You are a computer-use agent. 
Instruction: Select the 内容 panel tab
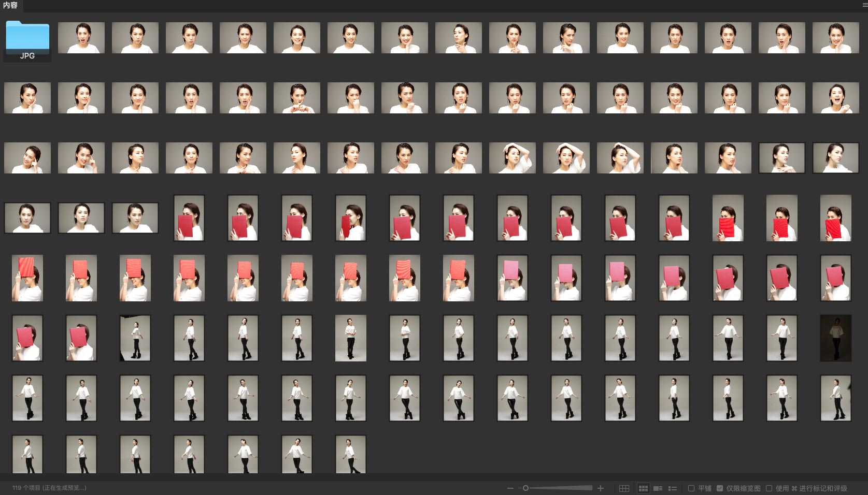pos(10,5)
